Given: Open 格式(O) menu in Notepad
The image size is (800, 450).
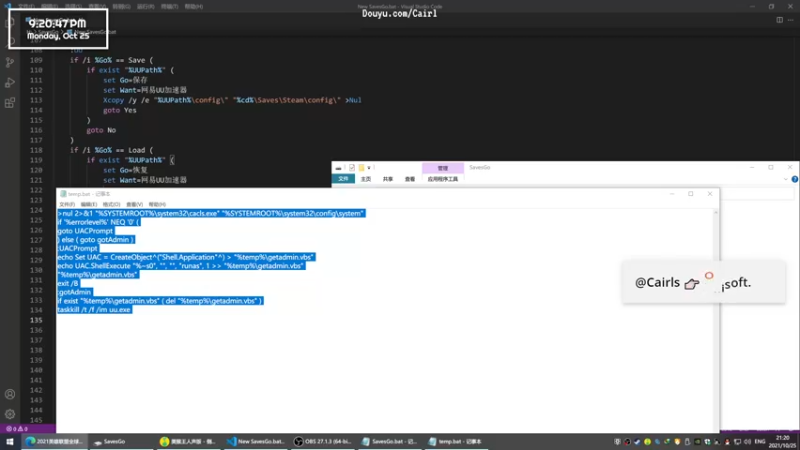Looking at the screenshot, I should [111, 204].
